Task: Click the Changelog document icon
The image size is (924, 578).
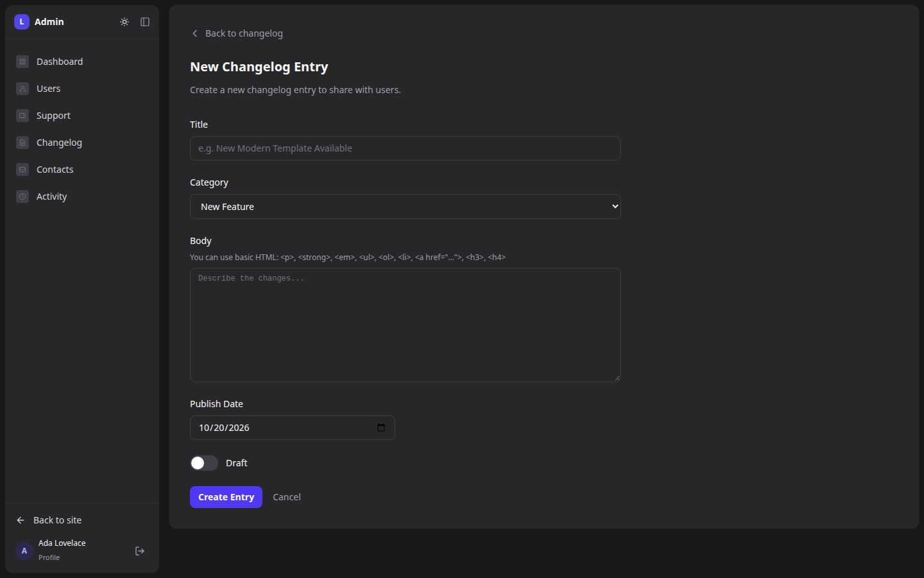Action: [22, 143]
